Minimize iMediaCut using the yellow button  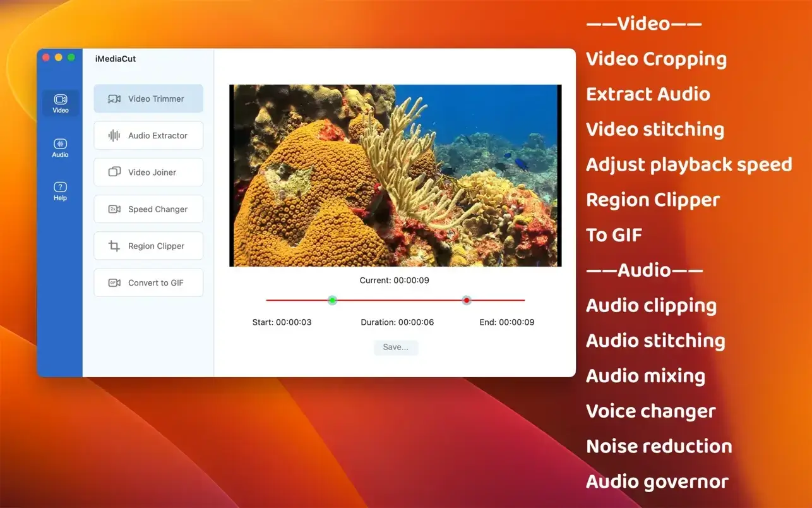(x=59, y=57)
